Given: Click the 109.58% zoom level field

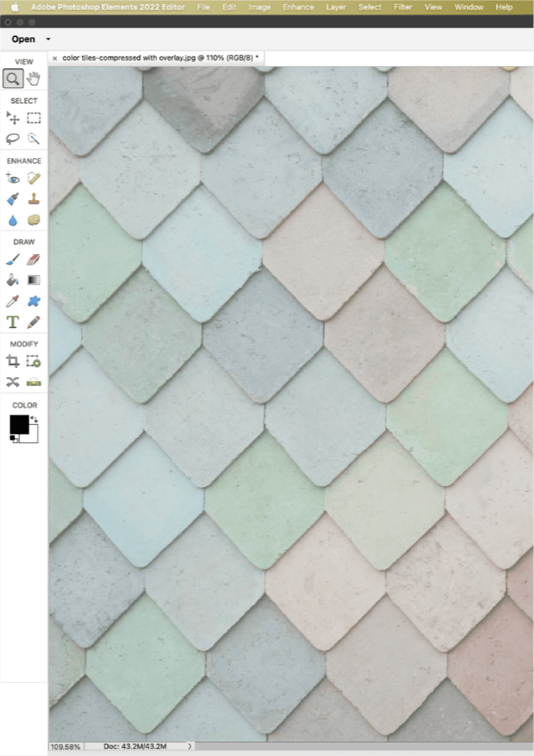Looking at the screenshot, I should [x=65, y=746].
